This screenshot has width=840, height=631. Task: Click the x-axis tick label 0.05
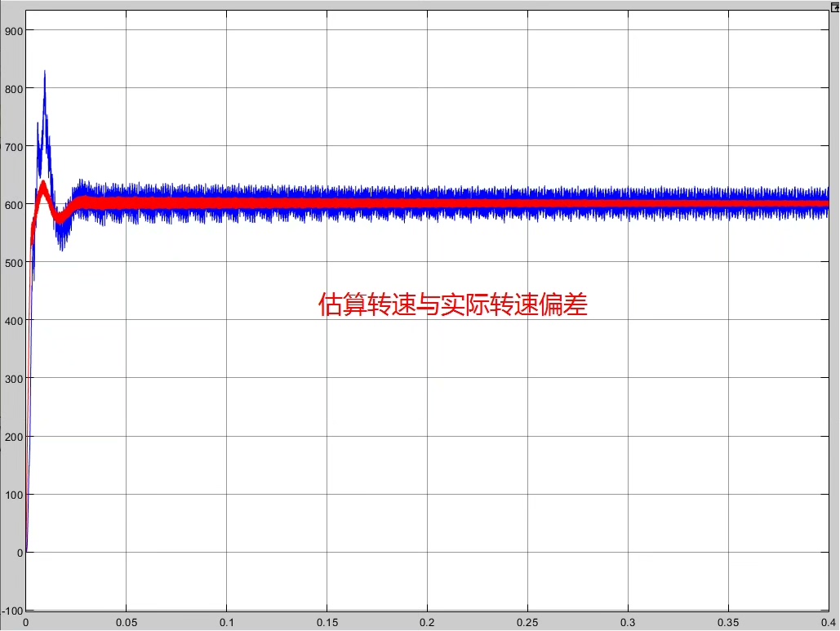127,622
